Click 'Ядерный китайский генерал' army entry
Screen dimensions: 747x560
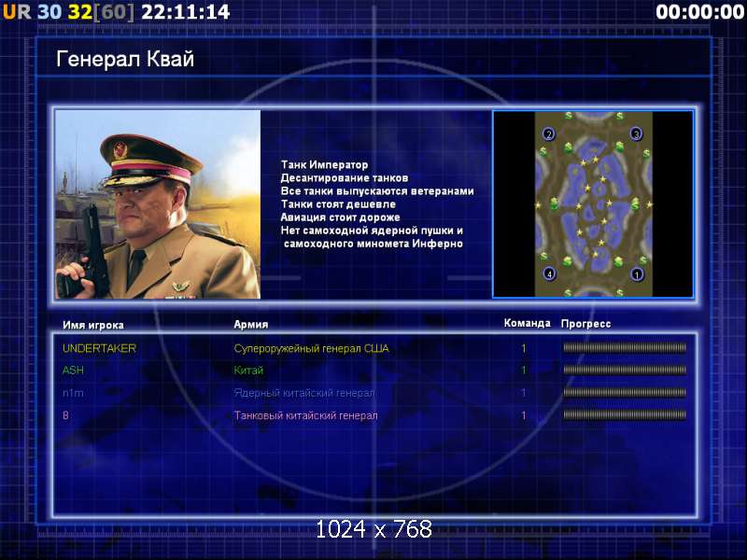[304, 393]
